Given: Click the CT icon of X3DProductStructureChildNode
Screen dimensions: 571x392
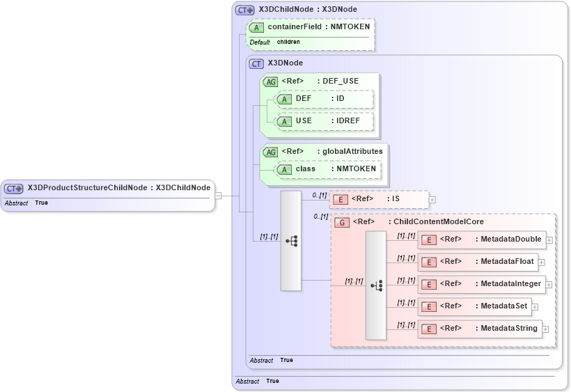Looking at the screenshot, I should (x=13, y=189).
